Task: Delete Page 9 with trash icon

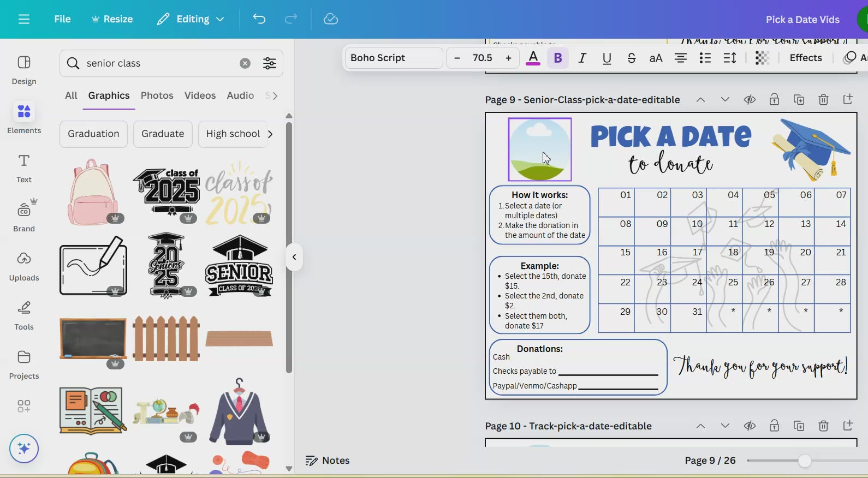Action: click(x=823, y=99)
